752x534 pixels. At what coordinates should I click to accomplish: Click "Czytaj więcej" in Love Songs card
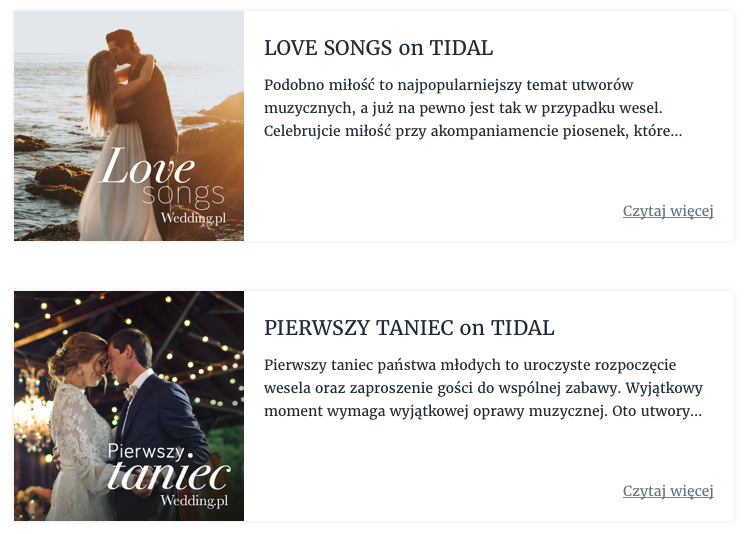tap(668, 211)
